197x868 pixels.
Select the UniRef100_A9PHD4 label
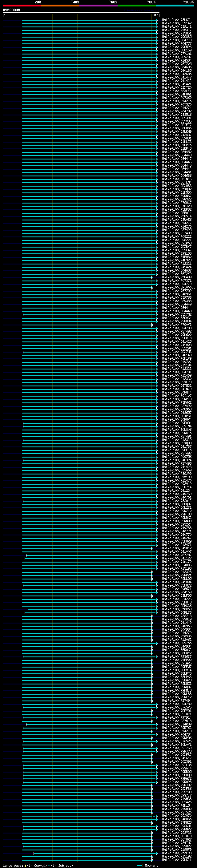click(177, 321)
